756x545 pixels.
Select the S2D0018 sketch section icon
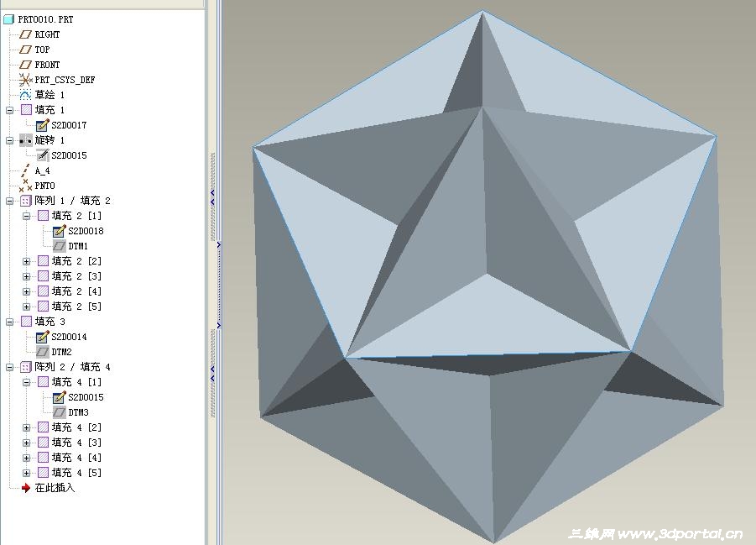click(59, 231)
